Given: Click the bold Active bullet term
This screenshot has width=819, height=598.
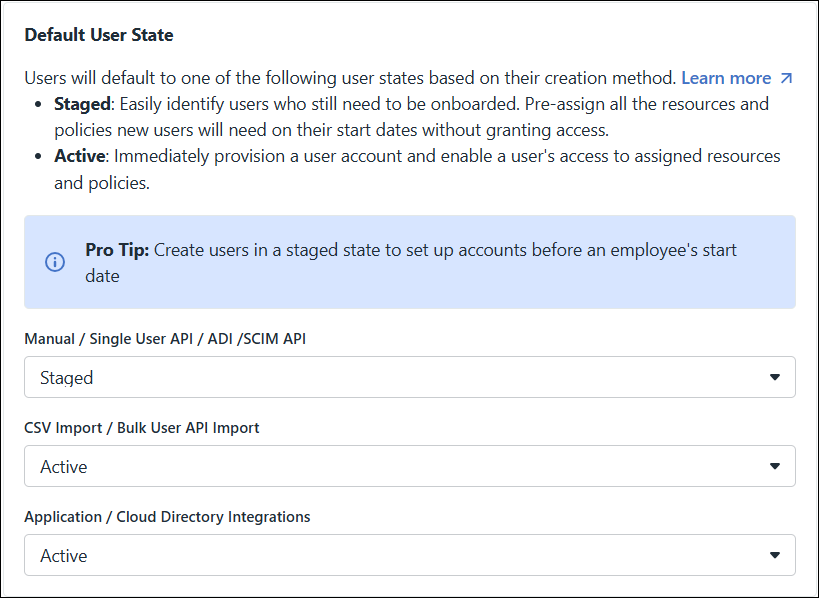Looking at the screenshot, I should click(79, 157).
